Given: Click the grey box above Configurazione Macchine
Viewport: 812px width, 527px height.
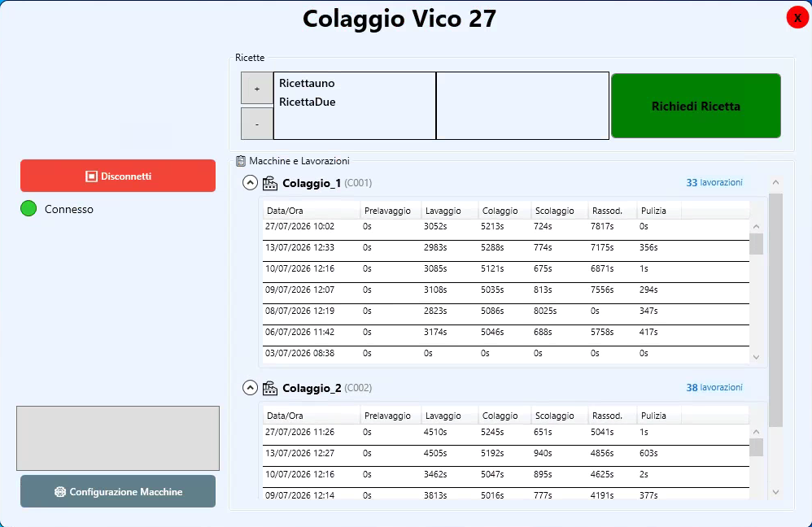Looking at the screenshot, I should pyautogui.click(x=118, y=438).
